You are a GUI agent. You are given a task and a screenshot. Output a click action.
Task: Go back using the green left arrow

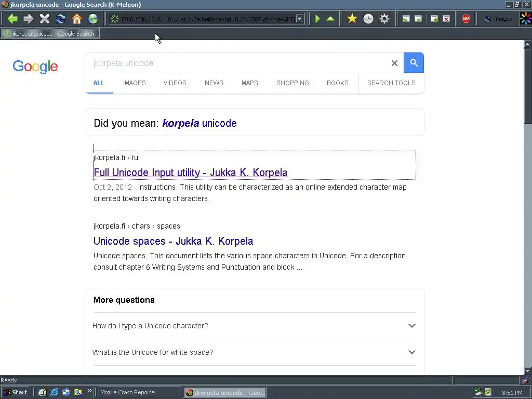[12, 19]
